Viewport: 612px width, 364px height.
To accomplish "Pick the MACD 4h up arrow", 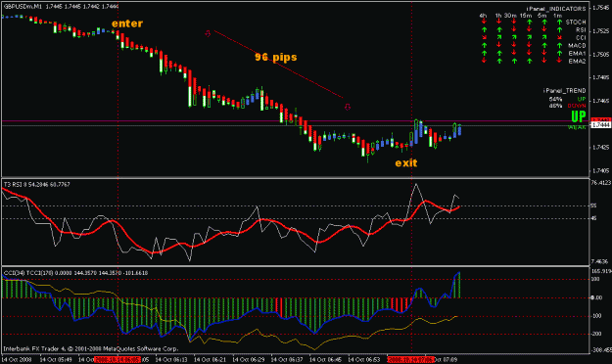I will [x=484, y=45].
